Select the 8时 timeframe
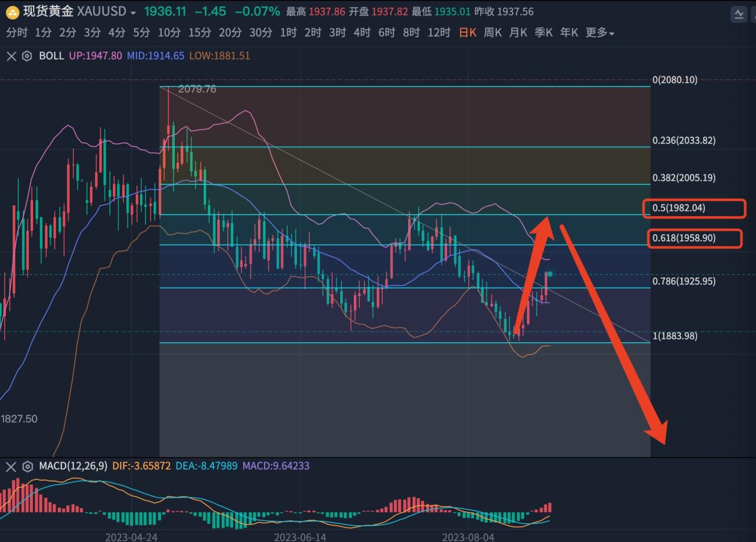 click(x=411, y=33)
